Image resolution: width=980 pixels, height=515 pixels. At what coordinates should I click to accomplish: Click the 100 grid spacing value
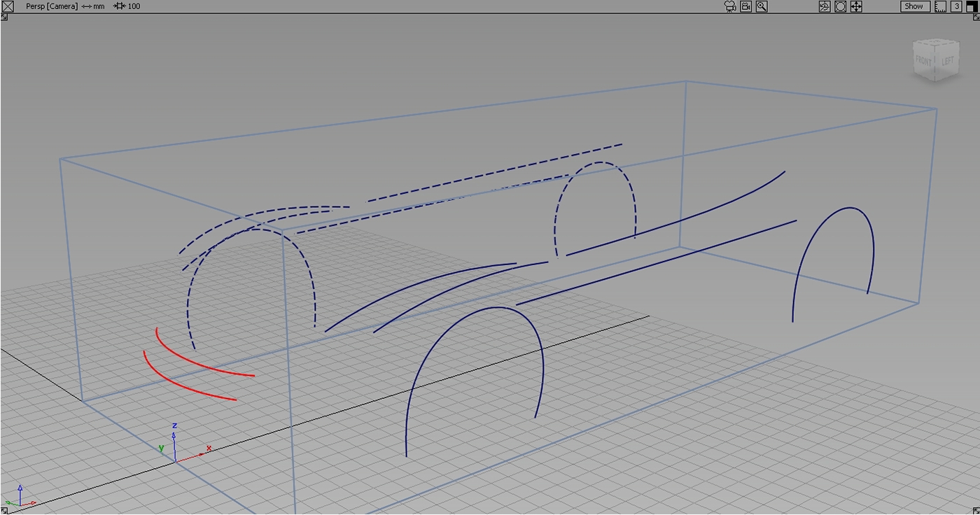134,6
